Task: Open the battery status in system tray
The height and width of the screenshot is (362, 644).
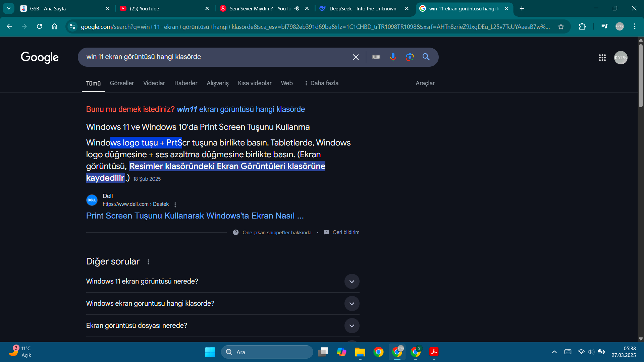Action: click(x=601, y=352)
